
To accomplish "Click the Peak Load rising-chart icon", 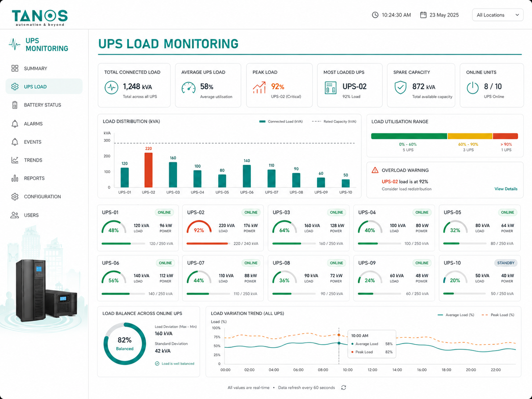I will coord(259,87).
